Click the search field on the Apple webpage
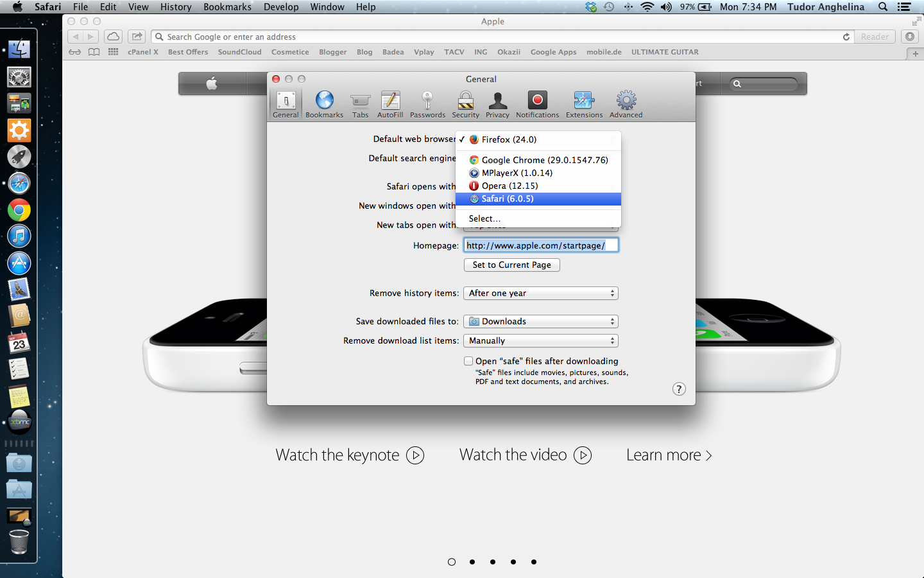 (764, 83)
